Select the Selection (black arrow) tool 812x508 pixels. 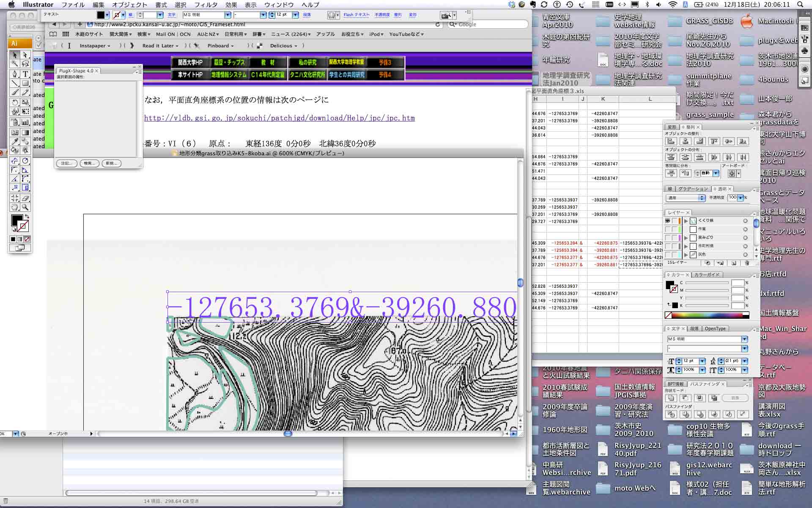pyautogui.click(x=15, y=55)
